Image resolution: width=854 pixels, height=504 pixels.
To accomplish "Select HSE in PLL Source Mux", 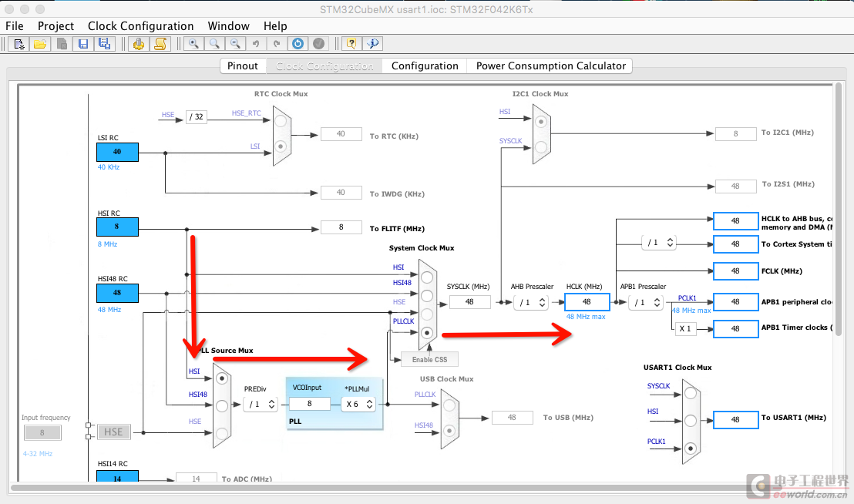I will point(222,432).
